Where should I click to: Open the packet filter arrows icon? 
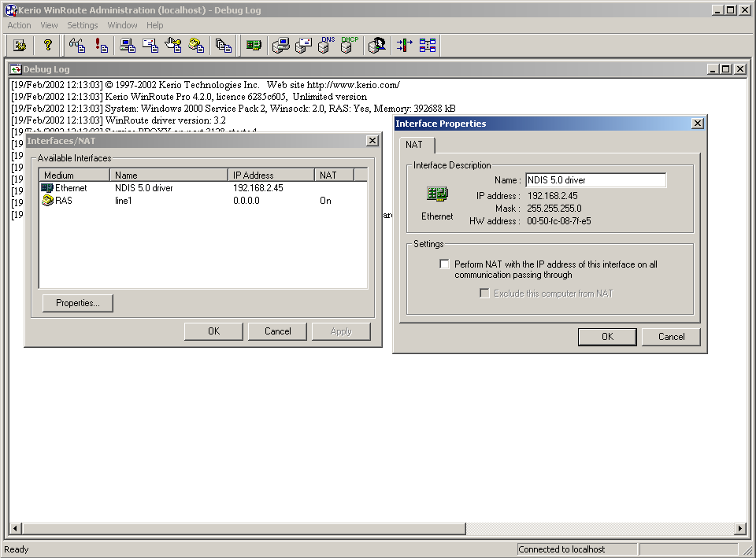404,46
